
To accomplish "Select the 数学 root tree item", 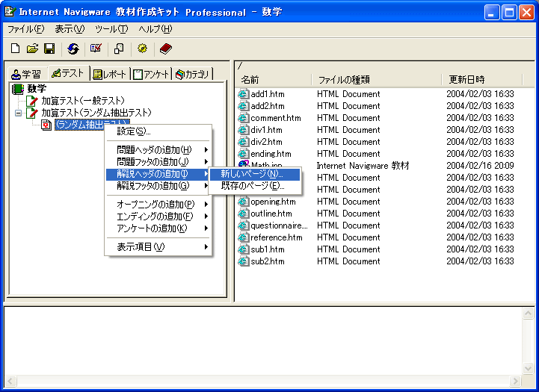I will pyautogui.click(x=37, y=89).
